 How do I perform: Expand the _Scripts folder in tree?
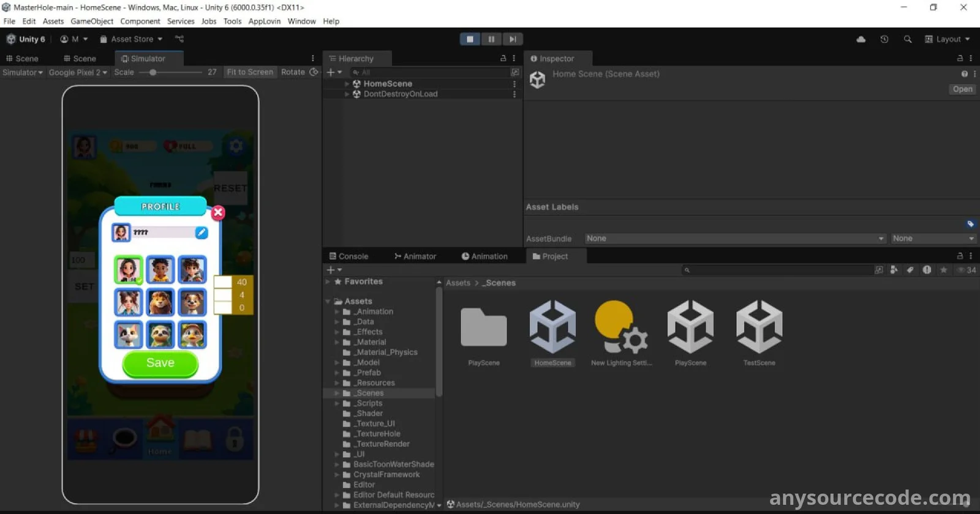pos(337,403)
